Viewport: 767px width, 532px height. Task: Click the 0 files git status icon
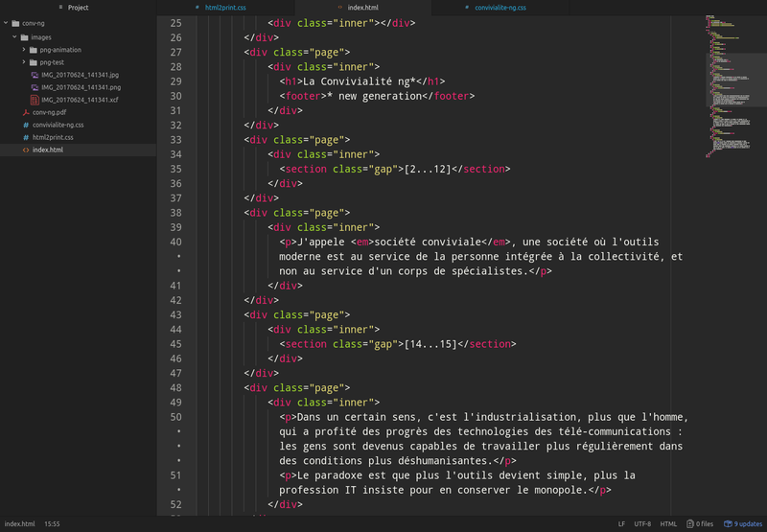point(689,523)
